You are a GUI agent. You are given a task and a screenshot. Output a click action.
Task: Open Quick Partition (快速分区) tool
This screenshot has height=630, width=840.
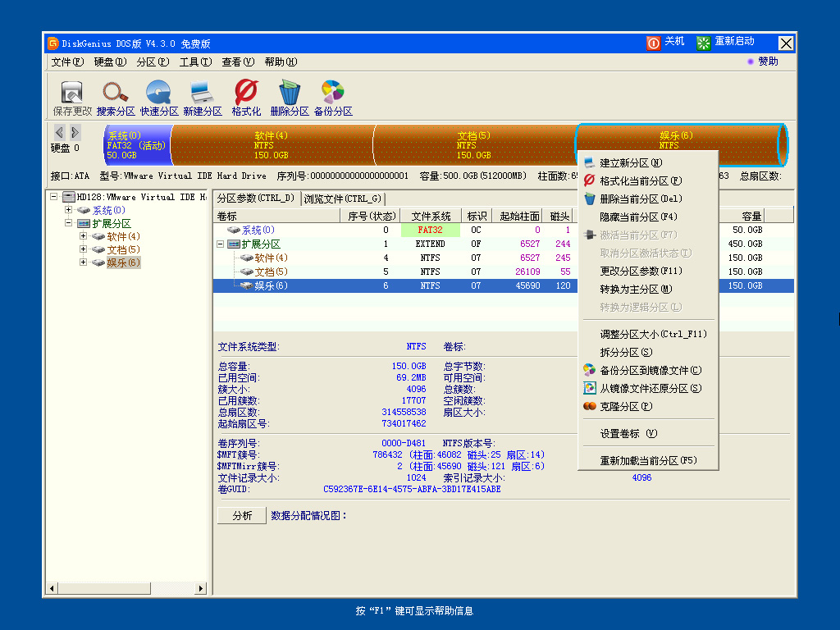click(158, 92)
